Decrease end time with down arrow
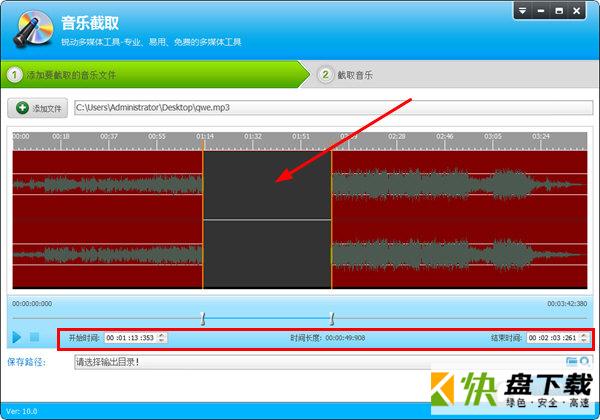600x420 pixels. tap(584, 340)
